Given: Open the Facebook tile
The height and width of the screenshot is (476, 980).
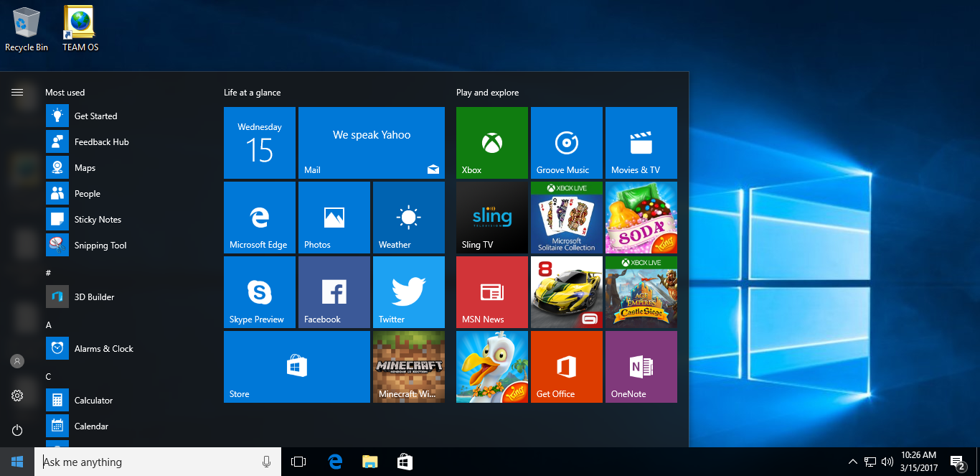Looking at the screenshot, I should 334,292.
